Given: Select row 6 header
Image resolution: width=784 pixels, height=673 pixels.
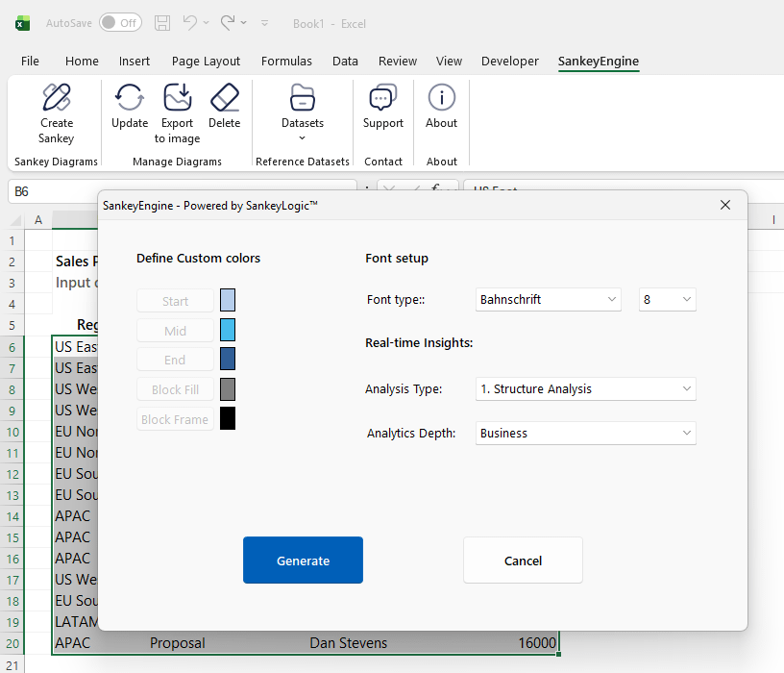Looking at the screenshot, I should tap(12, 347).
